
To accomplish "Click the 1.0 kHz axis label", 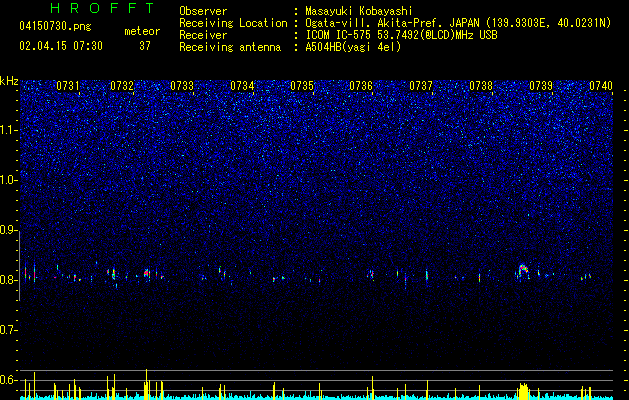I will [8, 180].
